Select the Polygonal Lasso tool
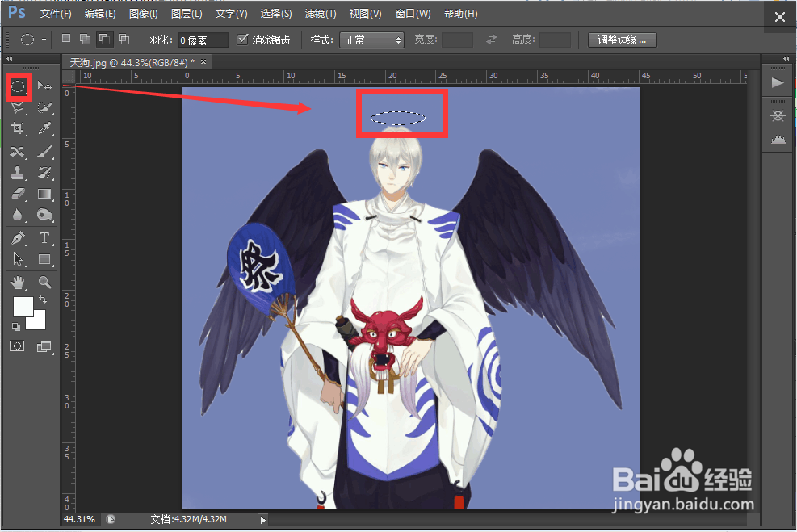The image size is (797, 532). pos(19,107)
